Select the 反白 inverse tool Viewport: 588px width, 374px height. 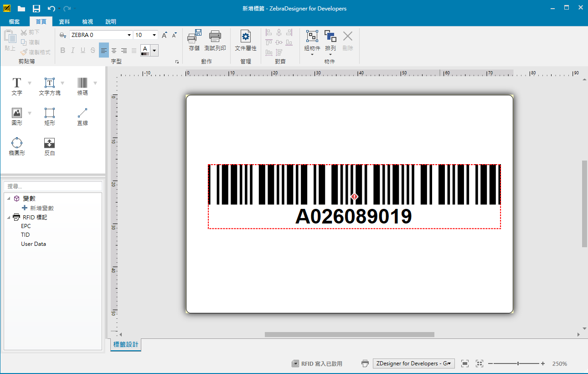(50, 146)
